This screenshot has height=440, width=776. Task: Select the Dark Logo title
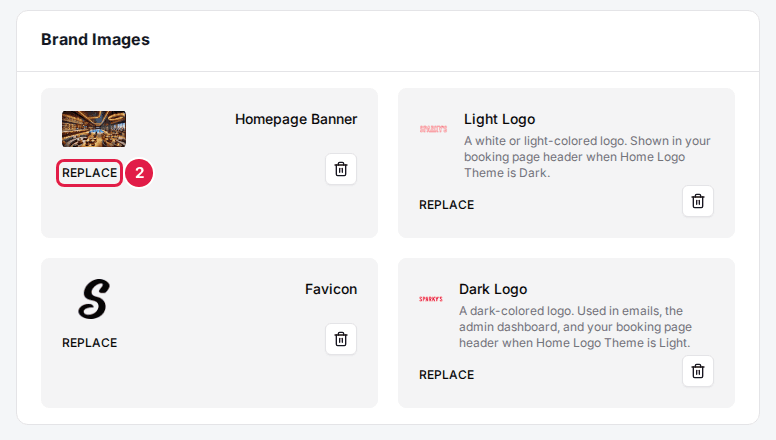click(x=493, y=289)
